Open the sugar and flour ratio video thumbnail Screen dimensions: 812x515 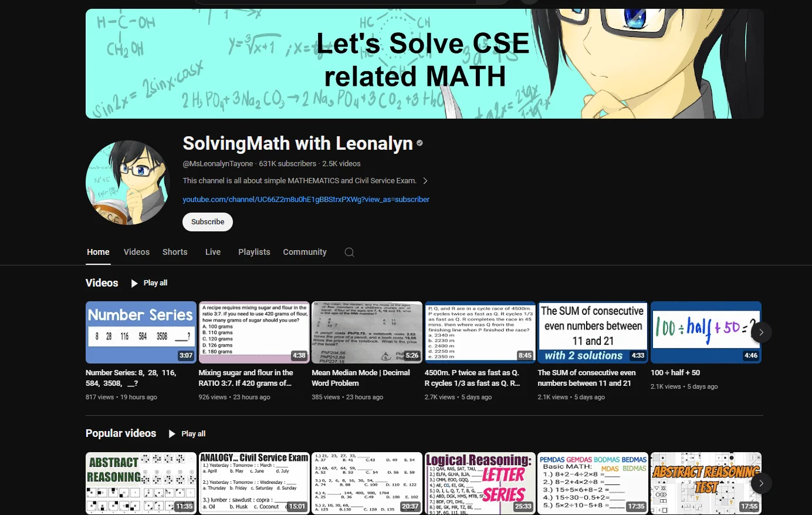click(254, 332)
